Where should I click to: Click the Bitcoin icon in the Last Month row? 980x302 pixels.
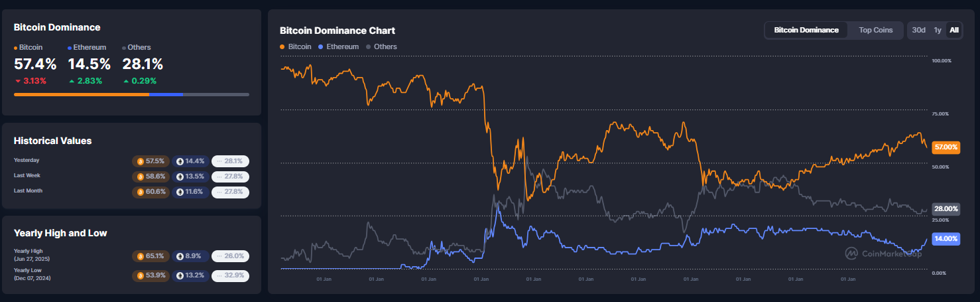140,192
